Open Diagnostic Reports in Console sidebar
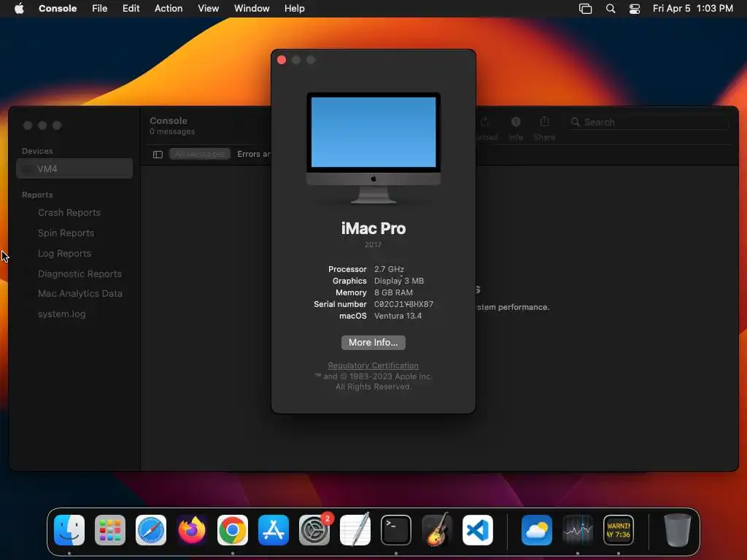 [x=80, y=274]
